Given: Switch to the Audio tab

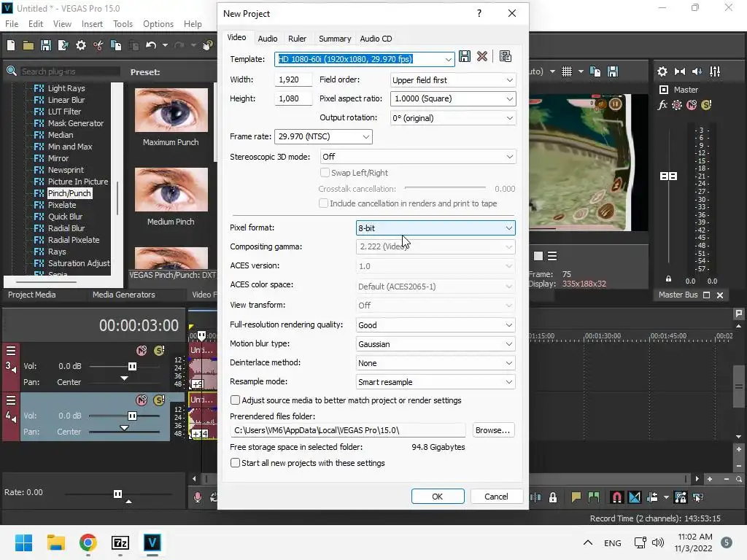Looking at the screenshot, I should pyautogui.click(x=267, y=39).
